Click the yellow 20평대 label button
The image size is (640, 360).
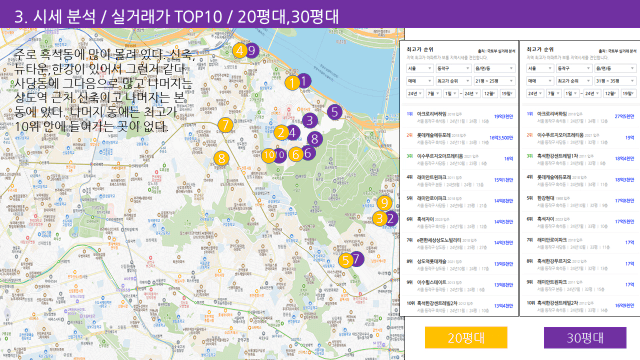click(x=466, y=338)
